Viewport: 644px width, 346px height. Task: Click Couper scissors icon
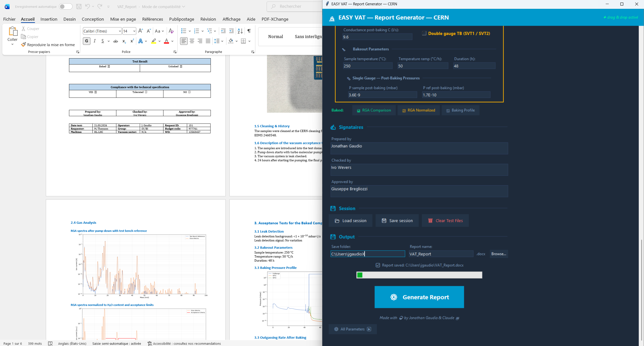pos(23,29)
